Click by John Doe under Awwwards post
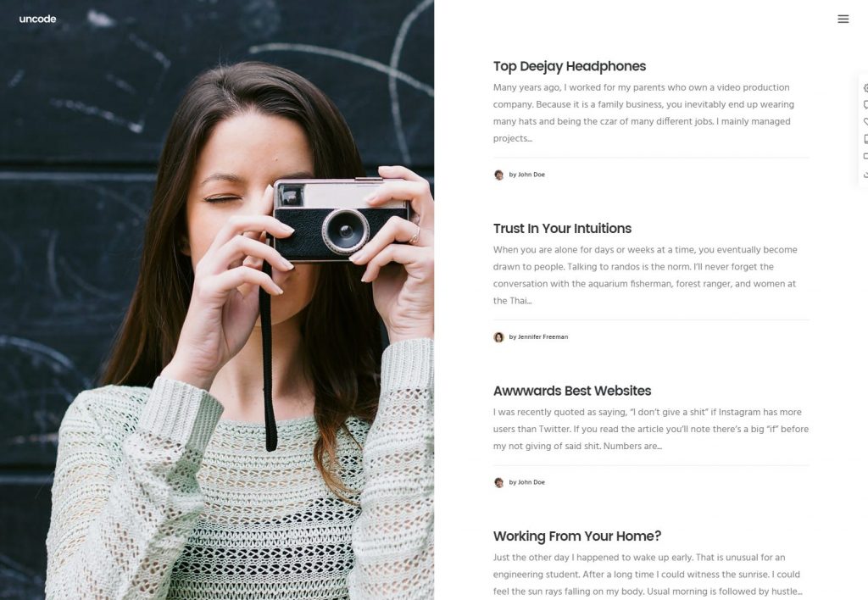 point(526,483)
